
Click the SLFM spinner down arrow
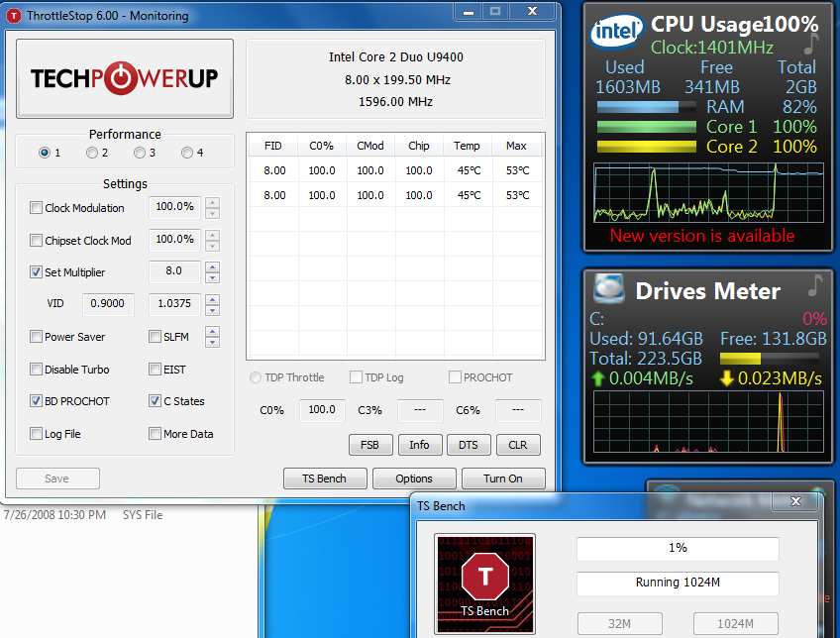point(213,342)
